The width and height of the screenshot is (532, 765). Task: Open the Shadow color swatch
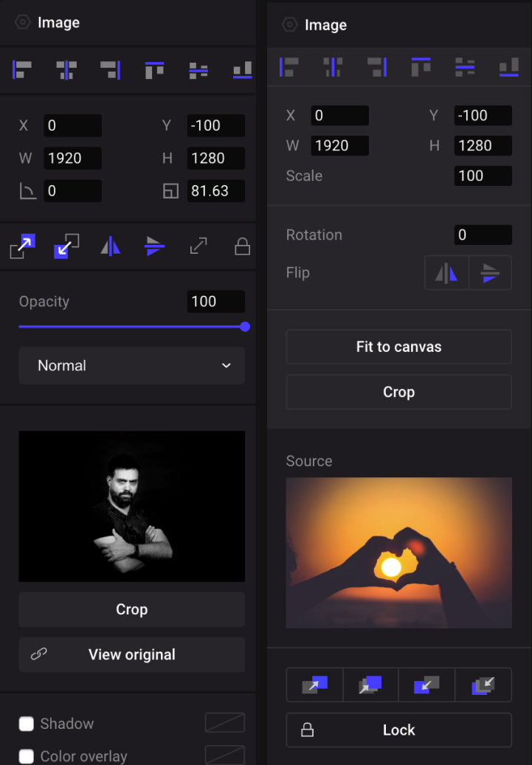pos(224,723)
